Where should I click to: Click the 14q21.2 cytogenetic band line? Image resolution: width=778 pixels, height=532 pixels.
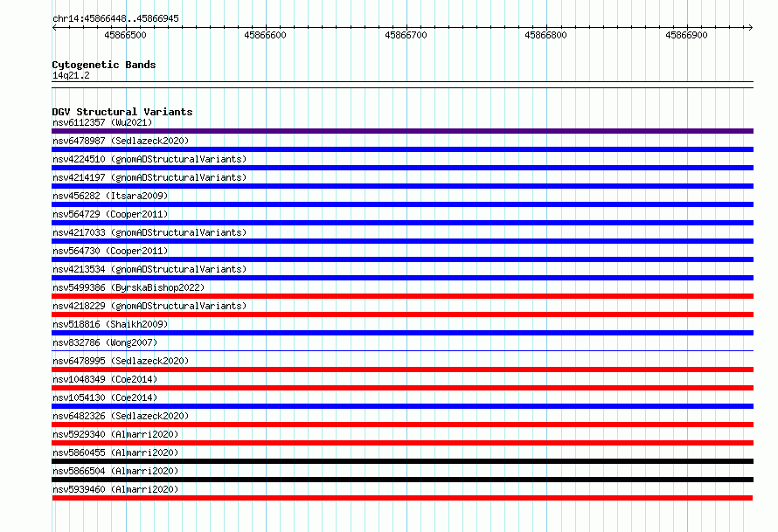(x=402, y=85)
